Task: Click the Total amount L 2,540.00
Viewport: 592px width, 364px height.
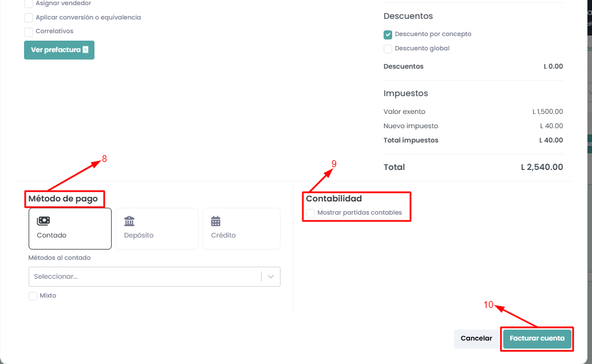Action: (x=542, y=167)
